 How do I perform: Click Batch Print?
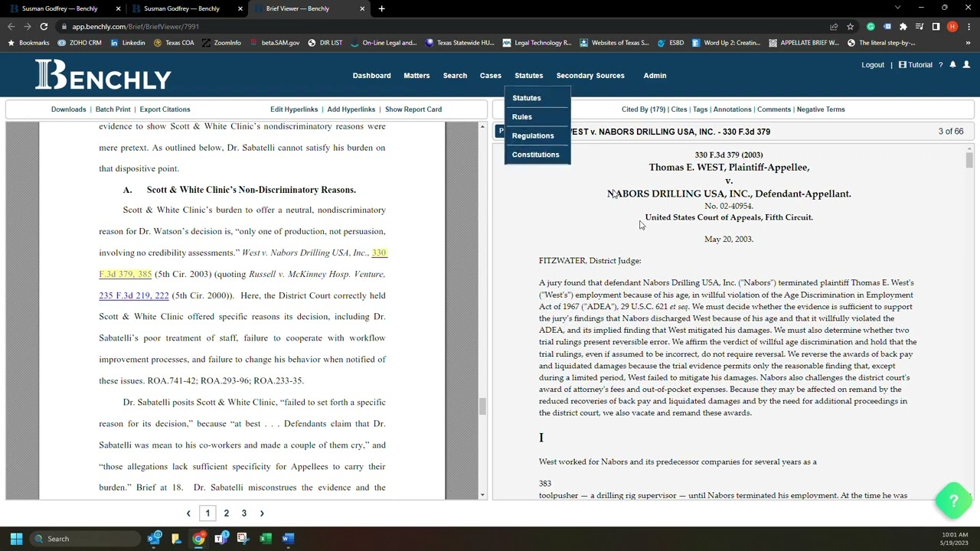click(113, 109)
